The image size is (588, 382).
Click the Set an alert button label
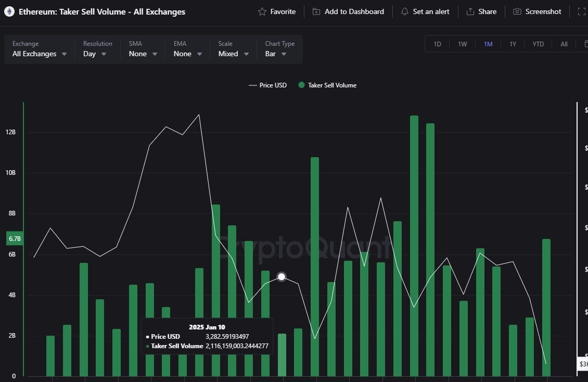431,11
